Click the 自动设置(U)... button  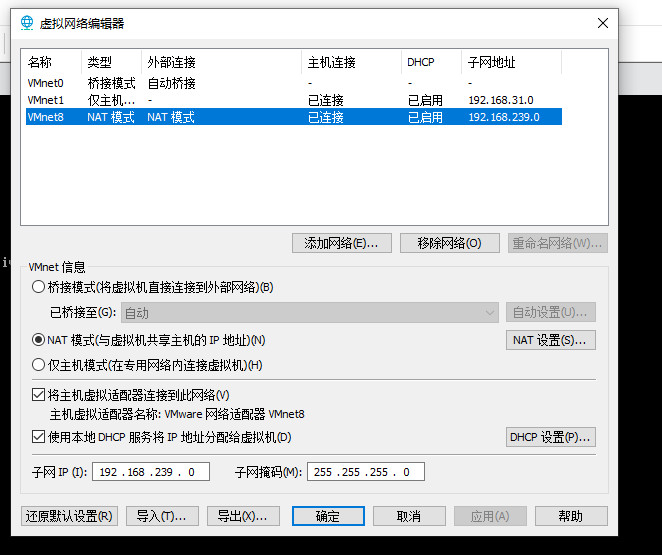[551, 312]
